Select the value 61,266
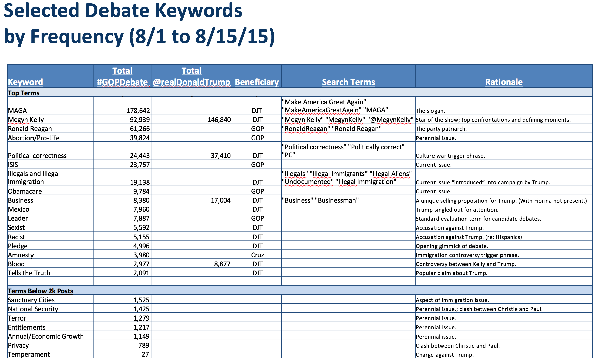Viewport: 601px width, 364px height. coord(140,128)
